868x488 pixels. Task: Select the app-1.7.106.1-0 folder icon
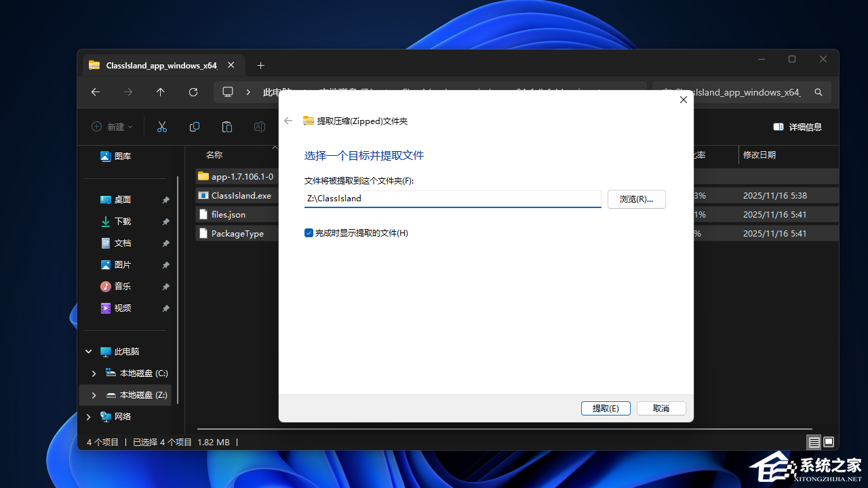[203, 176]
